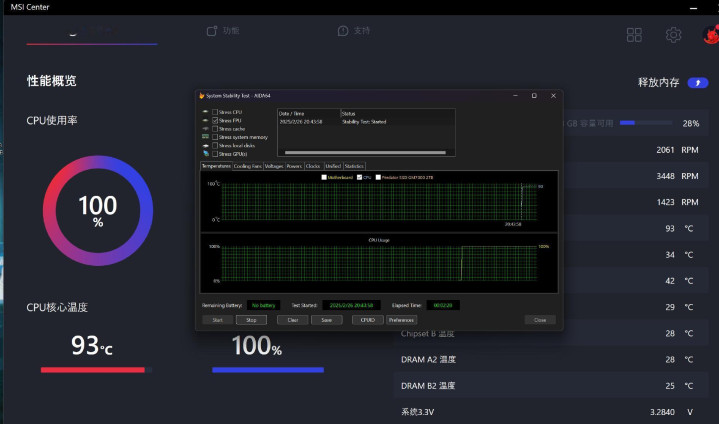Click the 28% memory usage bar
The image size is (719, 424).
click(x=645, y=123)
